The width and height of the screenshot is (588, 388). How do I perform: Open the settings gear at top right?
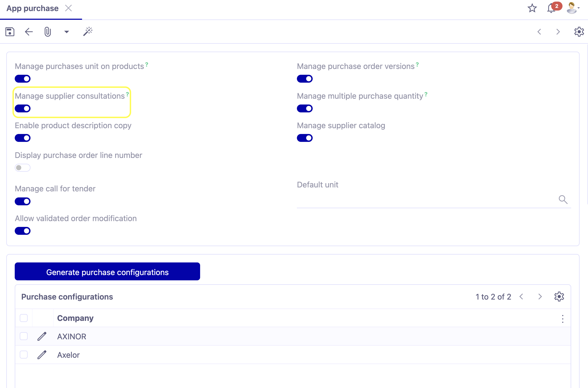[579, 32]
